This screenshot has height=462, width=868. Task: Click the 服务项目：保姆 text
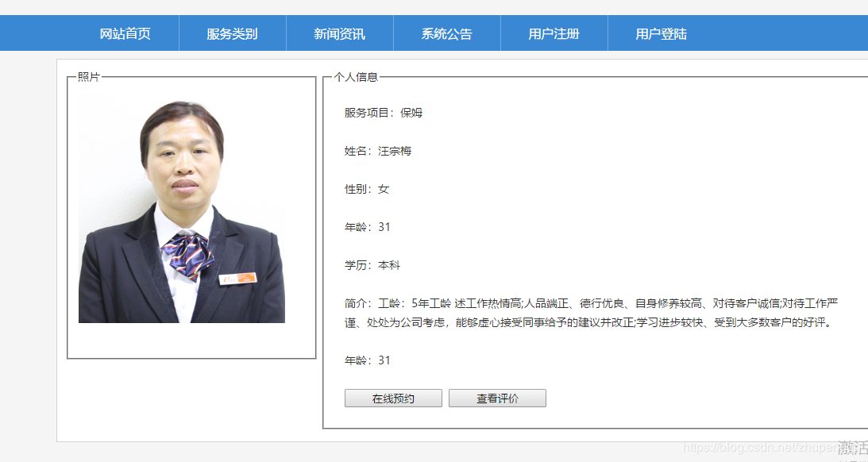[x=384, y=113]
